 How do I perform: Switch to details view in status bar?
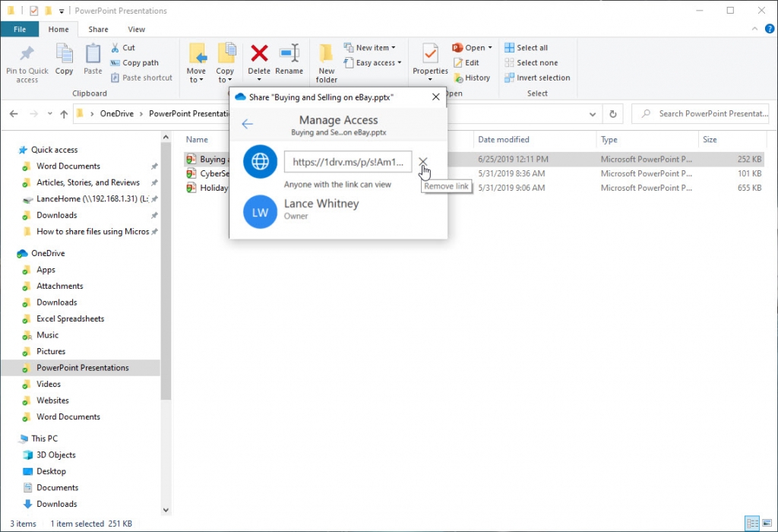753,523
